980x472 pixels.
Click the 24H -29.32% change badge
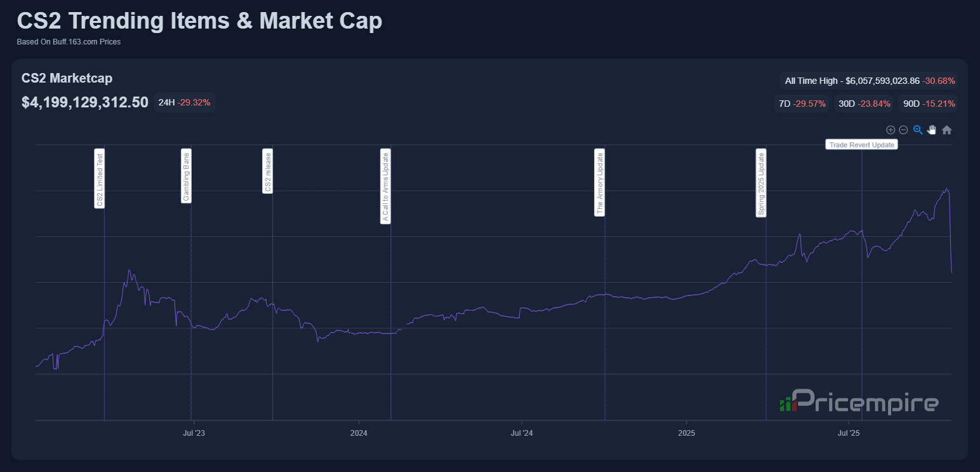click(184, 102)
